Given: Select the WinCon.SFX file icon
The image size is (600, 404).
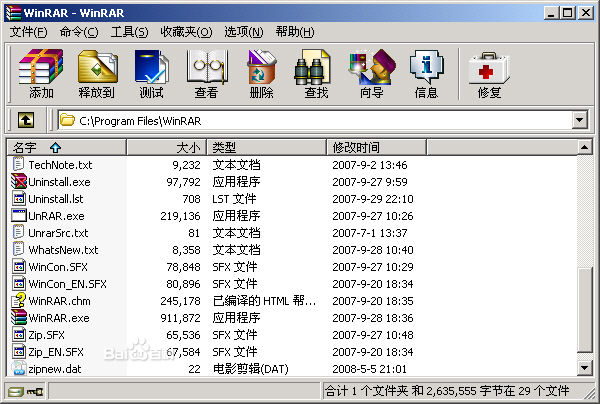Looking at the screenshot, I should (19, 267).
